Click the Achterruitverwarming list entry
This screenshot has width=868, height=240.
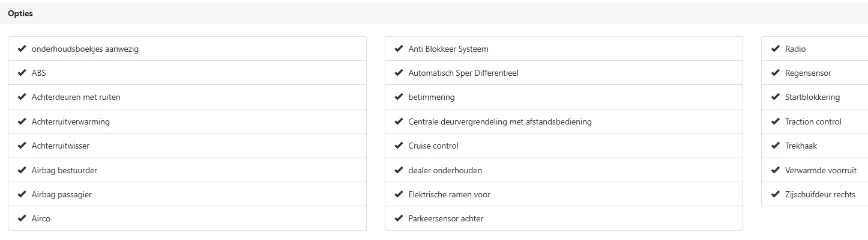(187, 122)
